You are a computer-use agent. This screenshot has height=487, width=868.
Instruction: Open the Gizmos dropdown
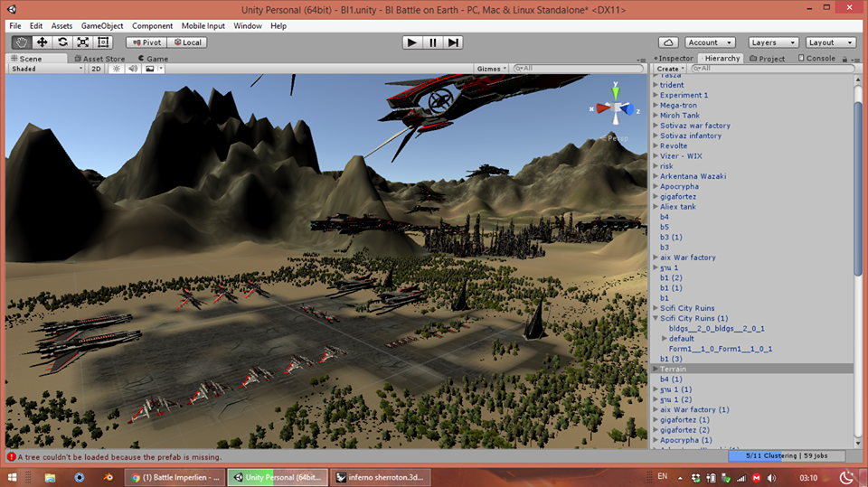click(x=491, y=69)
